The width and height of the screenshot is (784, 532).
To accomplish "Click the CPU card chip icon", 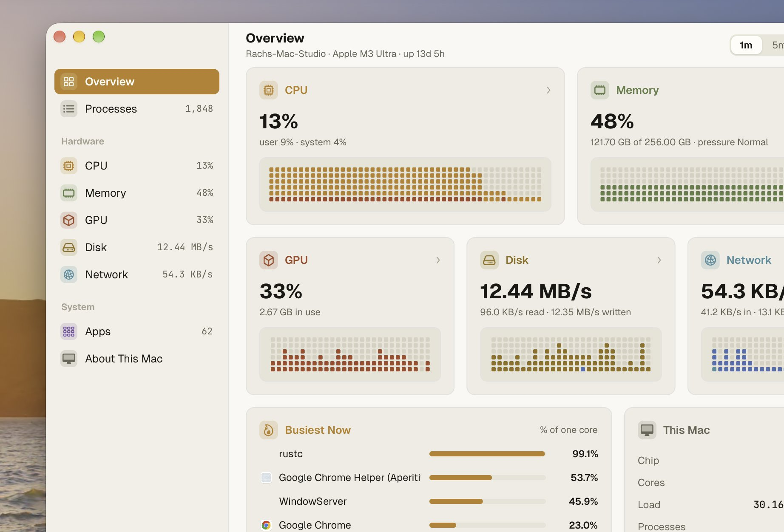I will [x=269, y=90].
